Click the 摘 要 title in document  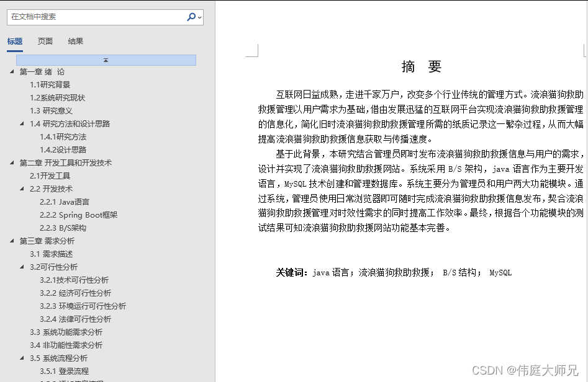(421, 66)
